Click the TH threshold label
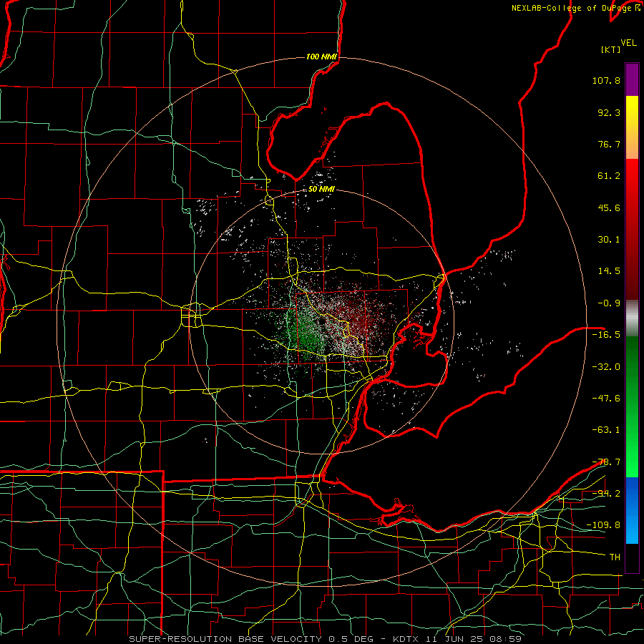The image size is (644, 644). coord(615,557)
